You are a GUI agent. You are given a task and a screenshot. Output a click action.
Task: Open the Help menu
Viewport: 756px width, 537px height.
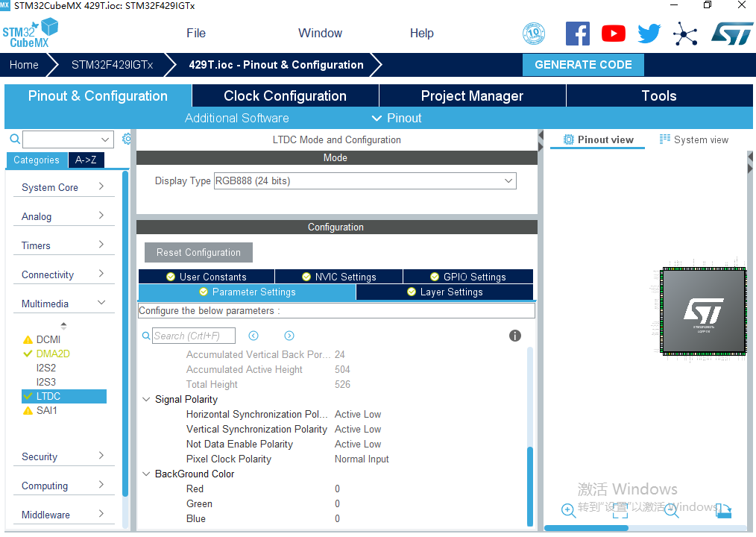point(422,34)
